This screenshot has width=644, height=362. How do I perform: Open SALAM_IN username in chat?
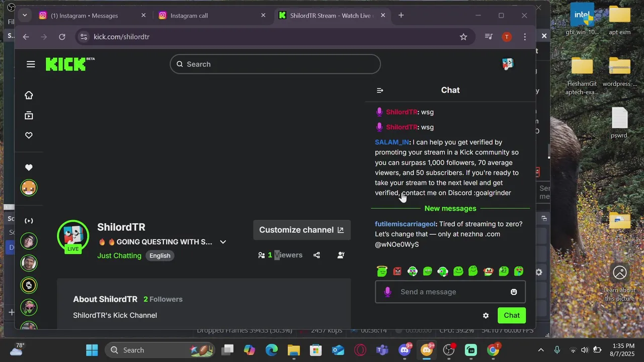pos(392,142)
